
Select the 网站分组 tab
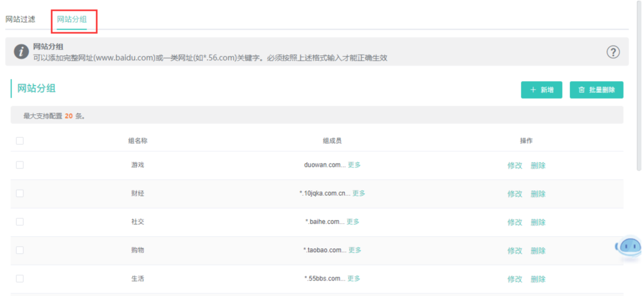click(71, 20)
